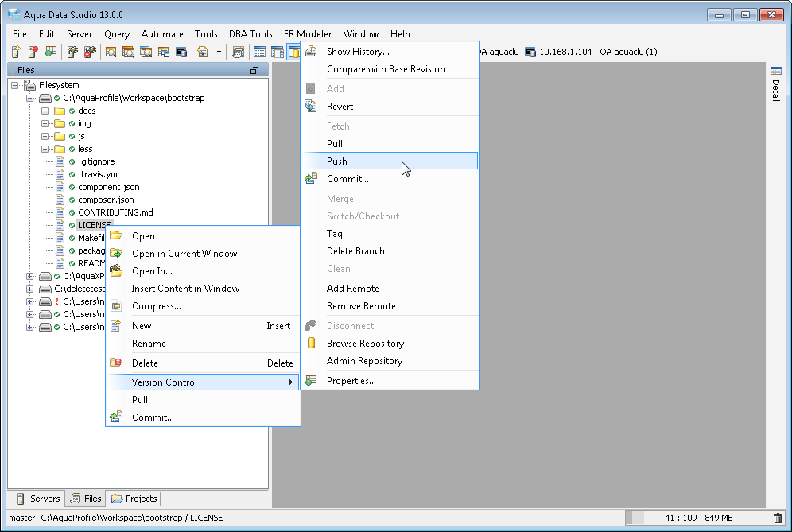
Task: Click Commit... in the Version Control submenu
Action: click(x=390, y=179)
